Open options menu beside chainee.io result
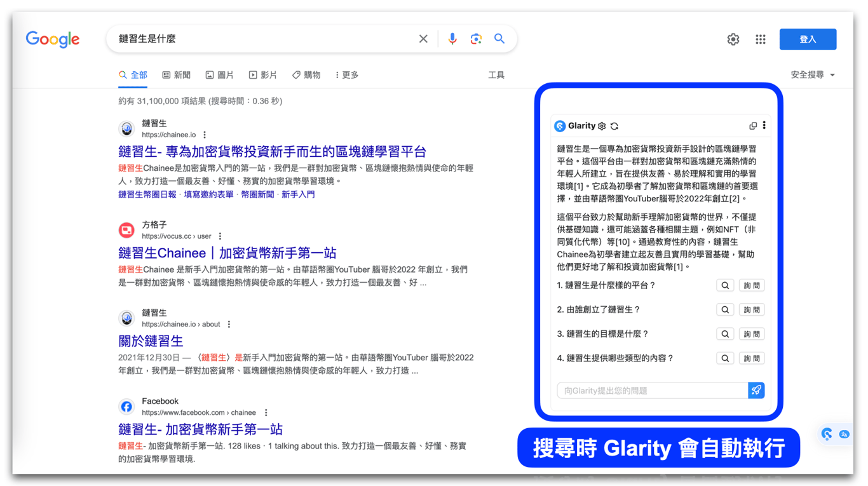This screenshot has width=868, height=486. [x=205, y=135]
